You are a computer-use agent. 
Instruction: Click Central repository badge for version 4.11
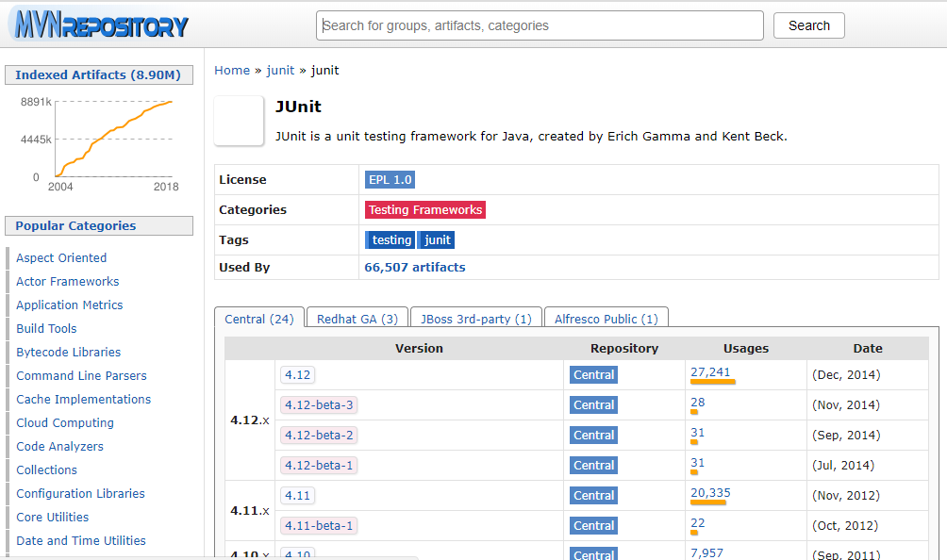coord(593,496)
